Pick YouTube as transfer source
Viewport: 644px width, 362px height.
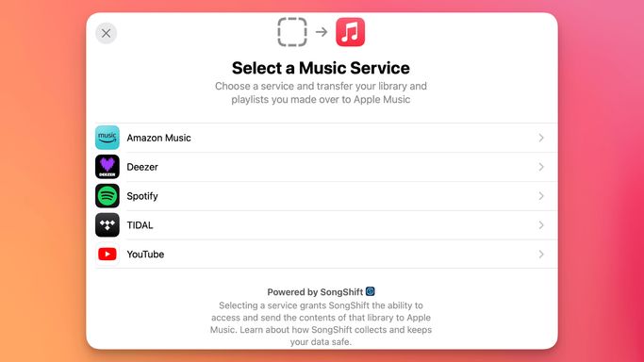coord(326,255)
